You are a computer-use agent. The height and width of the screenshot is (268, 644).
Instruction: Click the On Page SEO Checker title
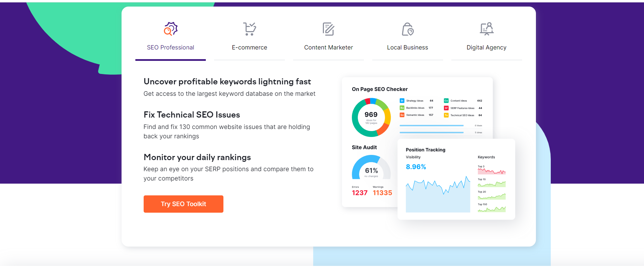(380, 89)
